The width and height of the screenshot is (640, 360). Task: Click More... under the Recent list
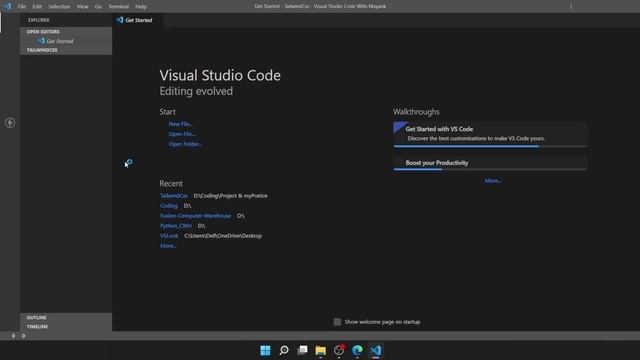(168, 246)
